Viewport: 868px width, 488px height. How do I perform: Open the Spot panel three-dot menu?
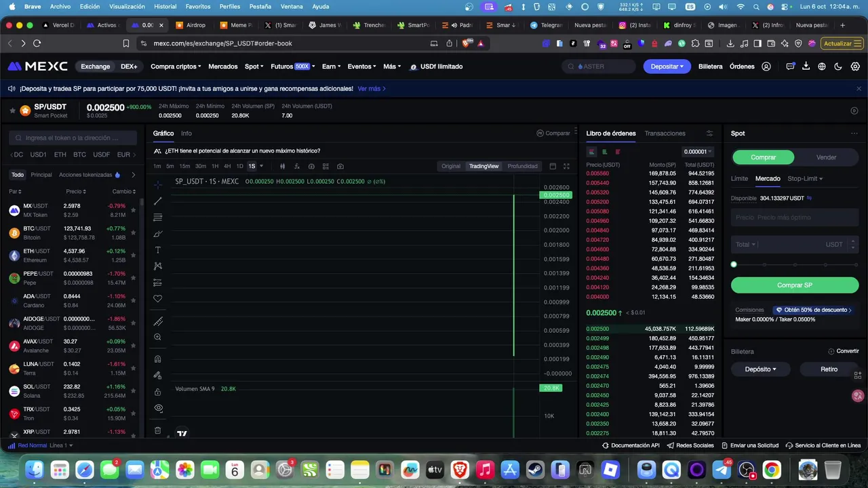[854, 134]
